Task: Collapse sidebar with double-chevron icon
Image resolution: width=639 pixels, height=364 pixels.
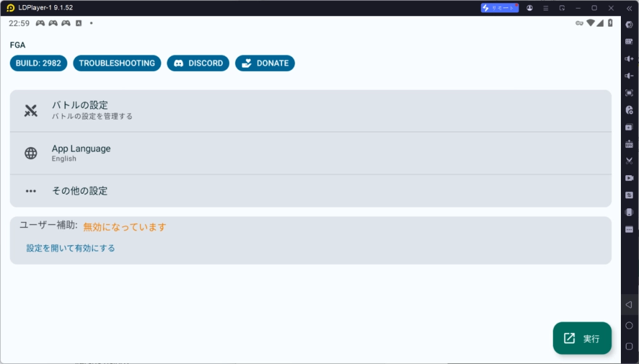Action: [629, 8]
